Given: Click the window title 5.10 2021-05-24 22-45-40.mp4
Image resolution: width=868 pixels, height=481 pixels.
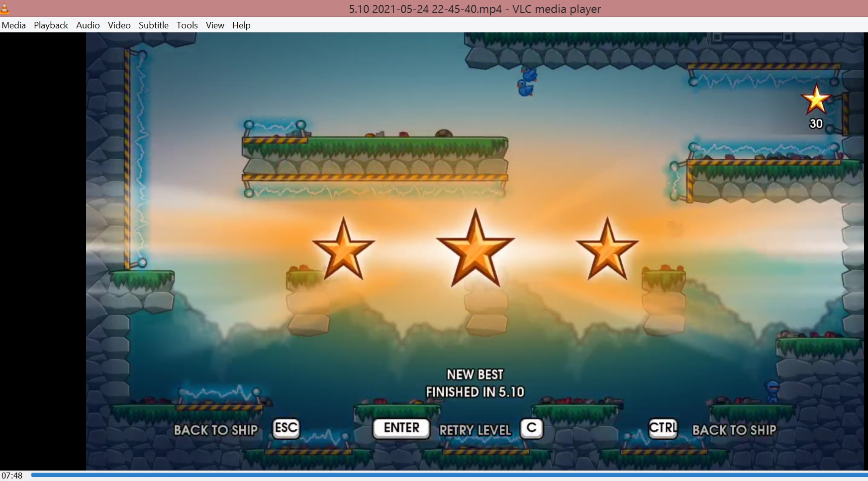Looking at the screenshot, I should coord(475,9).
